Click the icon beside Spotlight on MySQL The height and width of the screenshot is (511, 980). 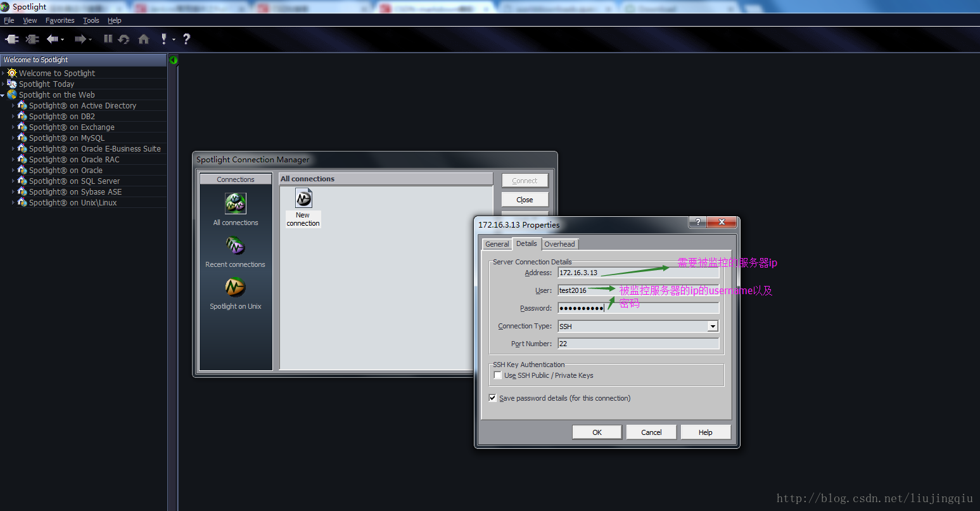pyautogui.click(x=22, y=138)
